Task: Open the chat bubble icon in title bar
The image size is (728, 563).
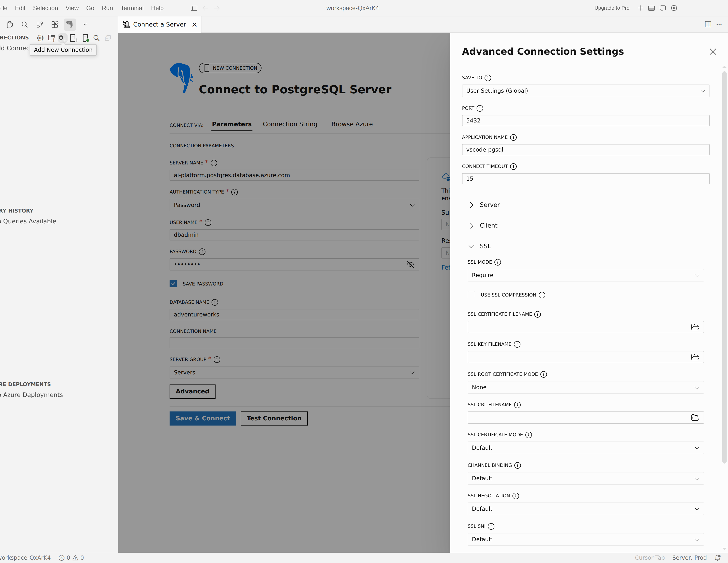Action: [663, 8]
